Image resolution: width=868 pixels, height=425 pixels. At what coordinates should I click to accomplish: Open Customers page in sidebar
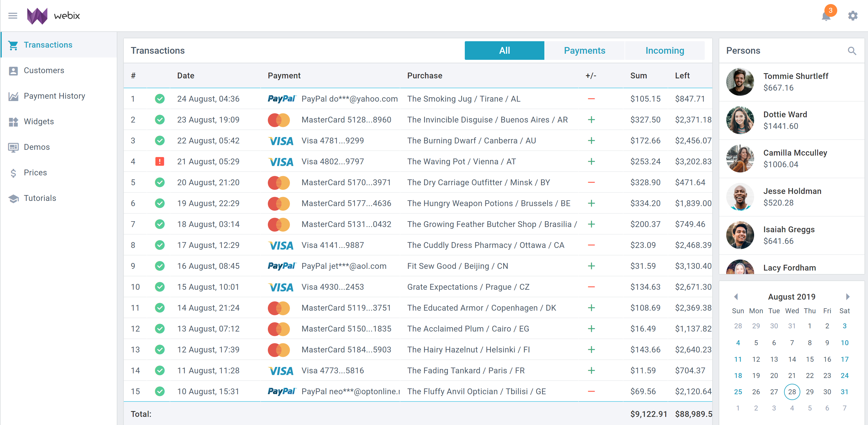tap(44, 71)
